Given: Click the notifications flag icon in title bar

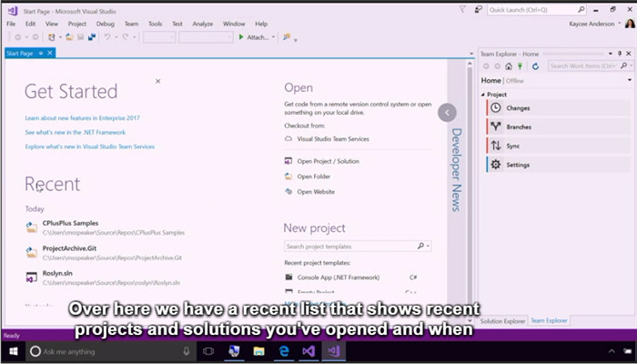Looking at the screenshot, I should click(462, 9).
